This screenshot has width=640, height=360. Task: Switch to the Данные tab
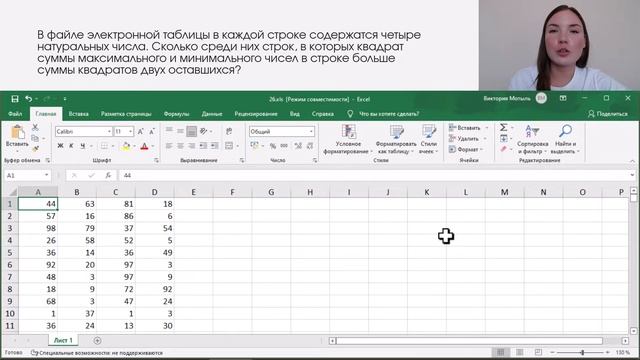[x=212, y=114]
